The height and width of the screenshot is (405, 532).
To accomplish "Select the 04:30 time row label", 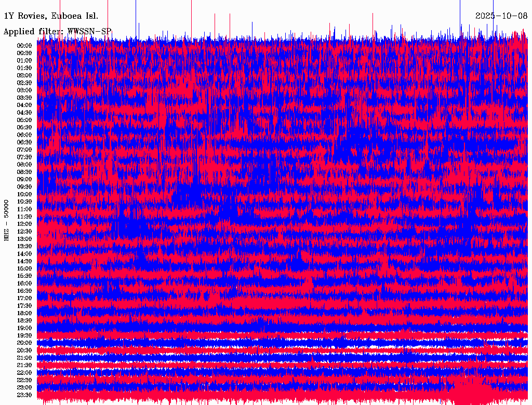I will coord(24,112).
